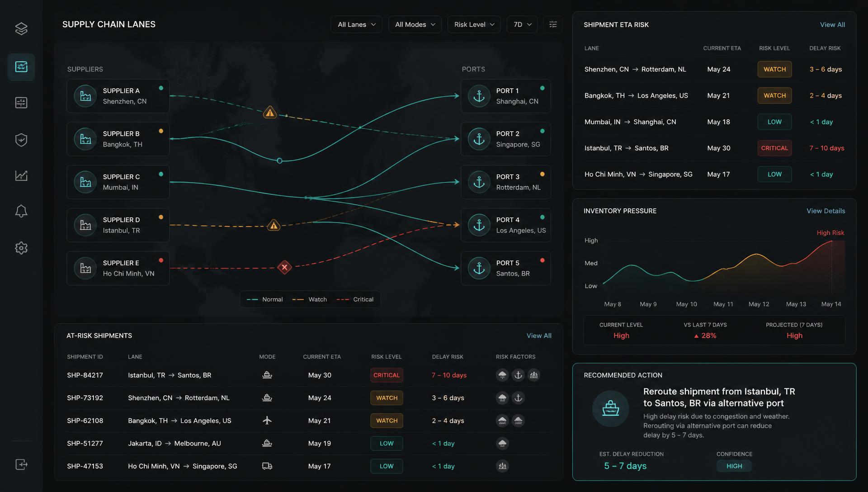Open the shield security icon in sidebar
Image resolution: width=868 pixels, height=492 pixels.
point(21,140)
